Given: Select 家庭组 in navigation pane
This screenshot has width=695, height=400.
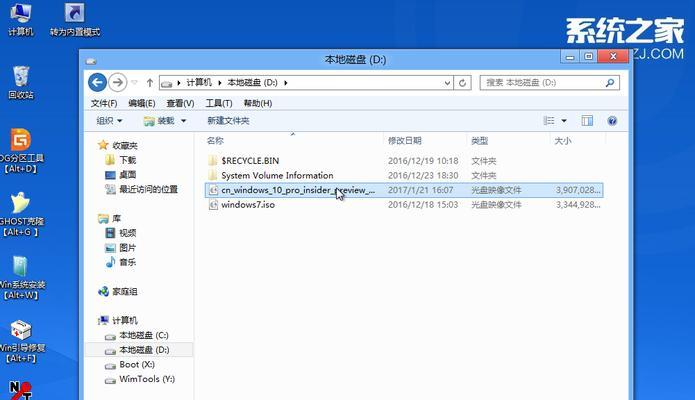Looking at the screenshot, I should (125, 291).
